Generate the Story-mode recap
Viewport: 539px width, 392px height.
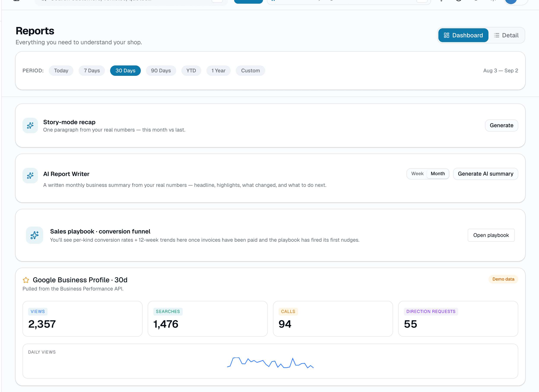click(501, 125)
